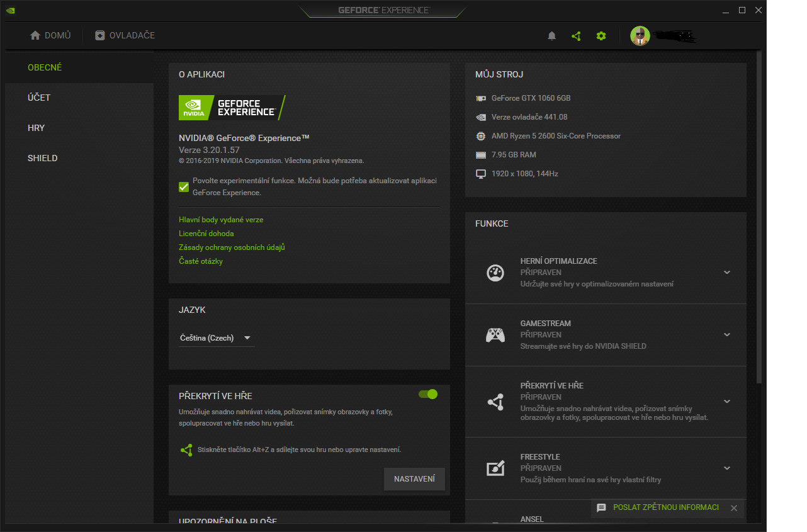807x532 pixels.
Task: Click the monitor display resolution icon
Action: coord(481,174)
